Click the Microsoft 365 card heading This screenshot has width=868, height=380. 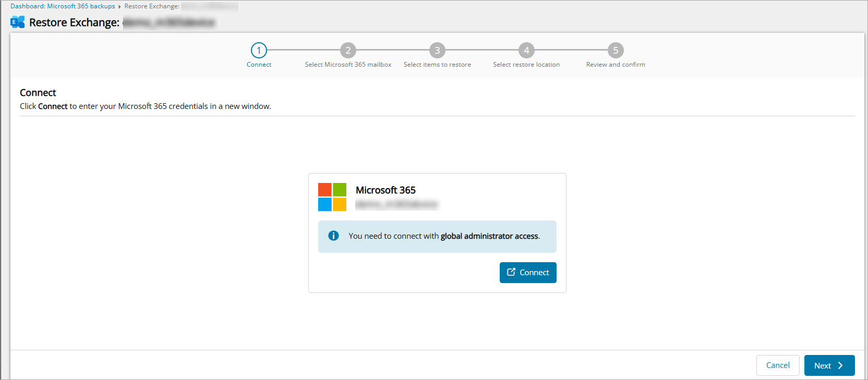(x=385, y=190)
